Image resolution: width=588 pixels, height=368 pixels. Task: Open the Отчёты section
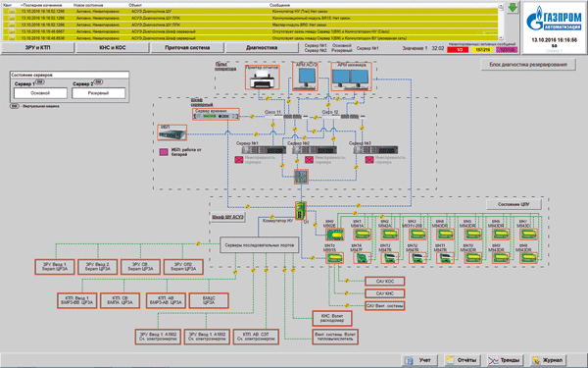(x=463, y=360)
